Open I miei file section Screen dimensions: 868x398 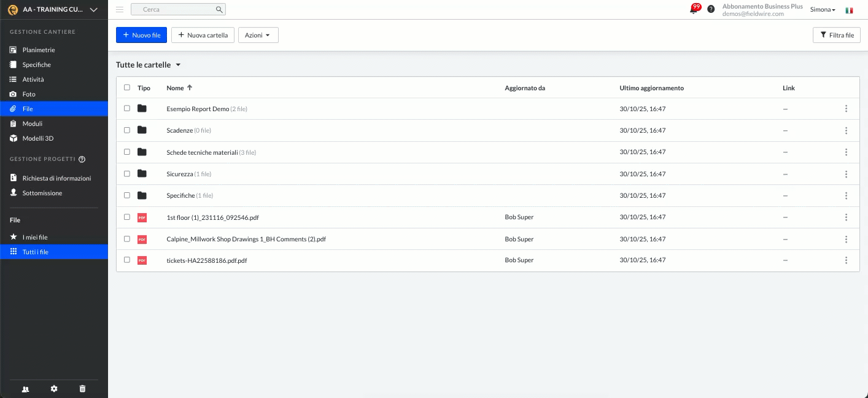click(35, 237)
